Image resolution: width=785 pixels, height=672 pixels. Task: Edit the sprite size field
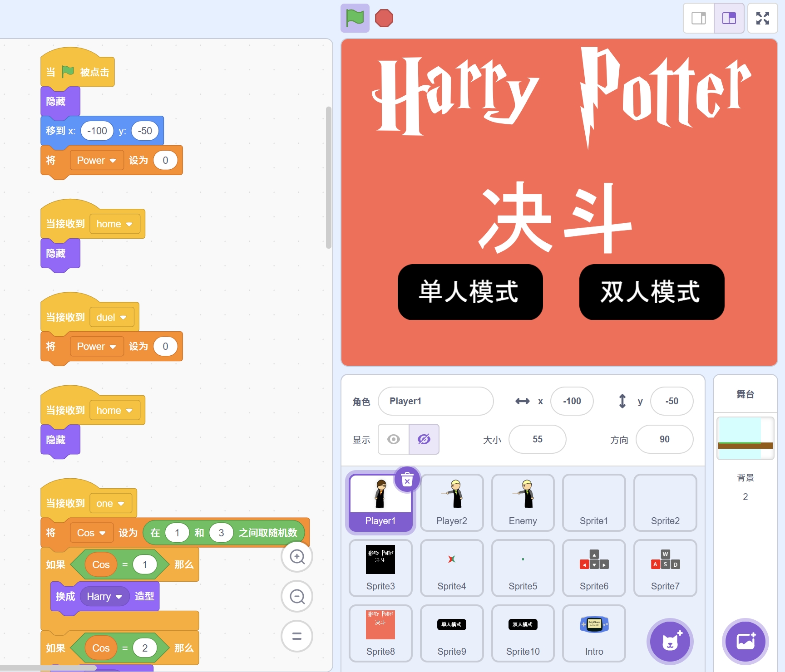tap(537, 439)
